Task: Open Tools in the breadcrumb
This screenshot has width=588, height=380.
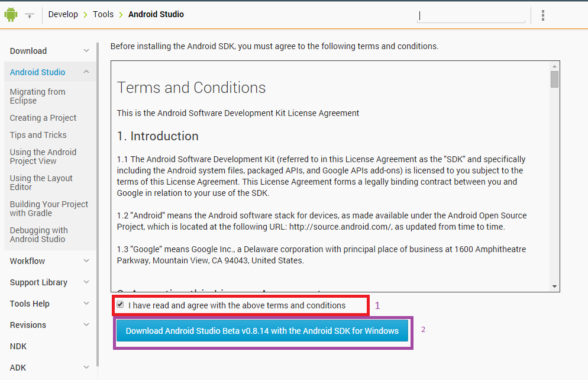Action: point(103,14)
